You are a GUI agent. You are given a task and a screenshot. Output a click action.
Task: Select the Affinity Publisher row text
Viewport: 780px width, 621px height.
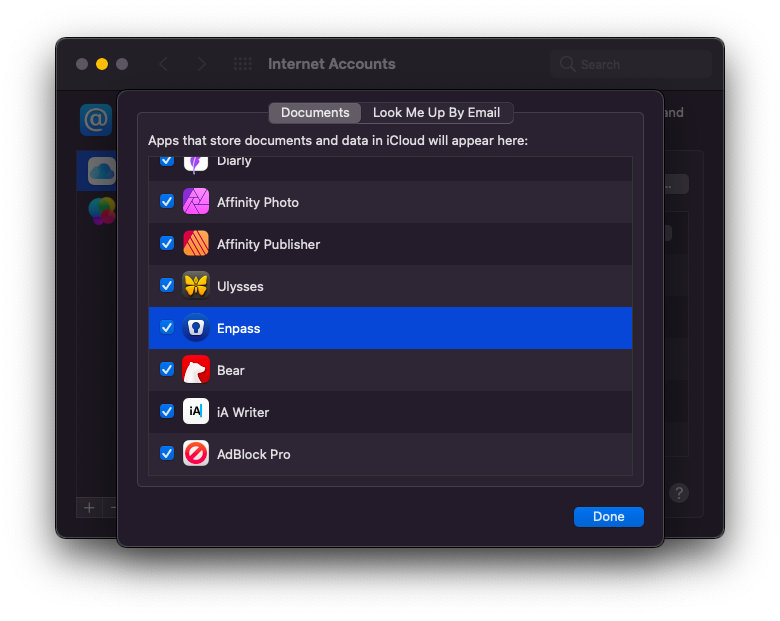click(268, 244)
